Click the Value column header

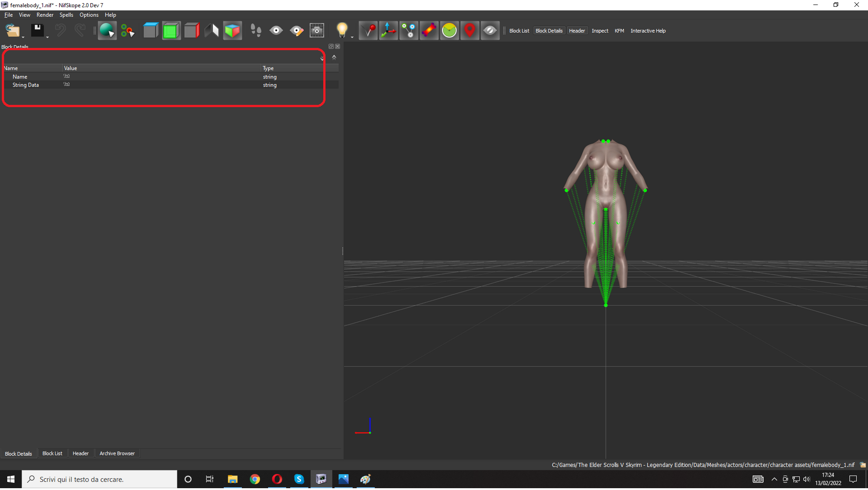click(162, 68)
